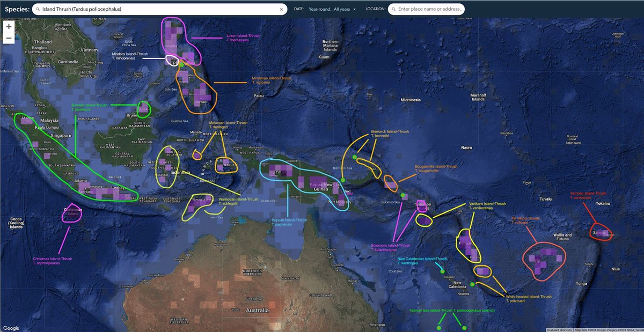
Task: Click the Wallis and Futuna label
Action: pos(562,237)
